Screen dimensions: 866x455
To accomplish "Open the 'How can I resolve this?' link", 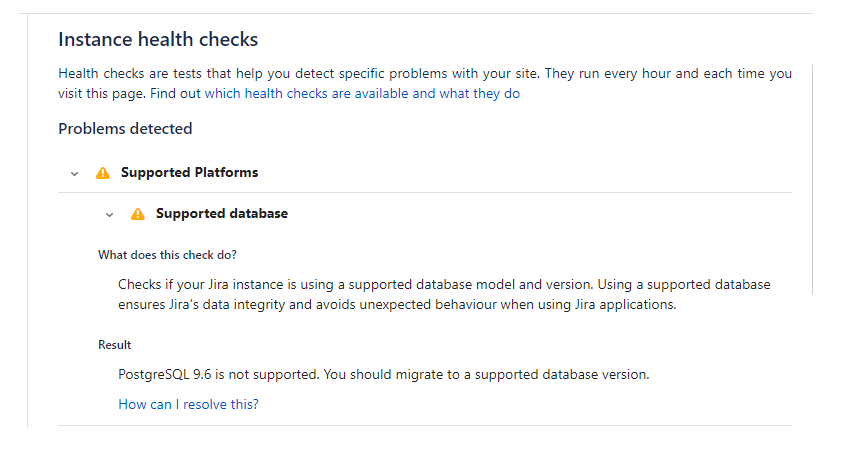I will click(188, 404).
